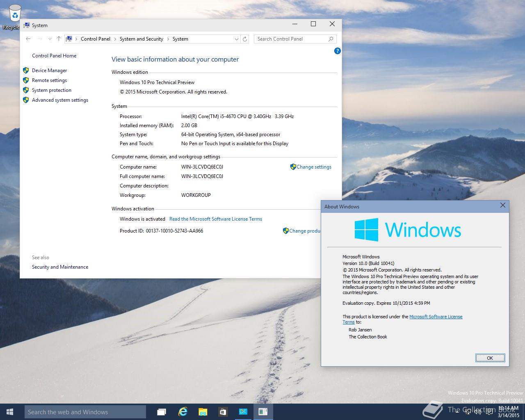Open notifications action center icon
Image resolution: width=525 pixels, height=420 pixels.
pyautogui.click(x=489, y=412)
